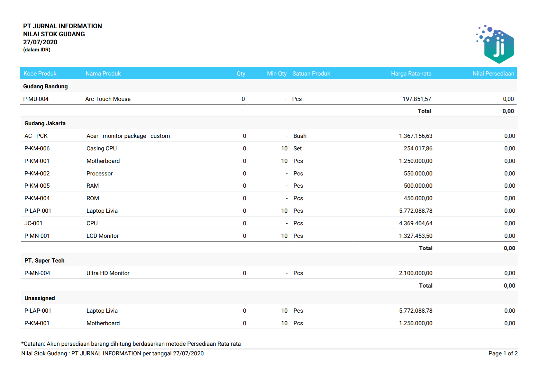Click the Kode Produk column header
Viewport: 538px width, 392px height.
40,74
